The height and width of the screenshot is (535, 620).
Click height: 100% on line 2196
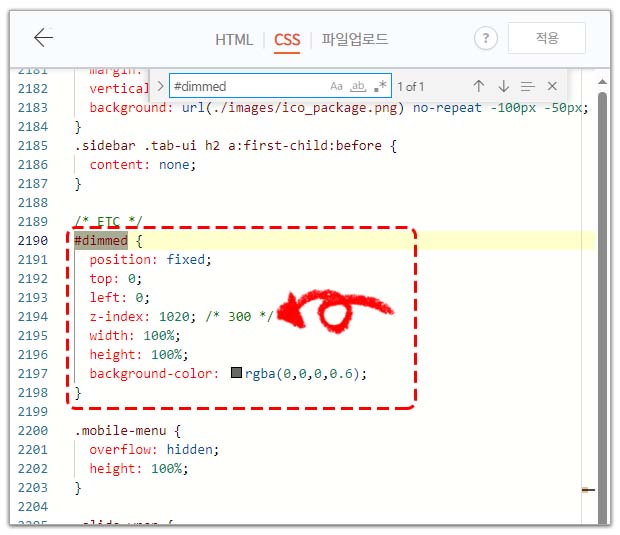point(139,354)
